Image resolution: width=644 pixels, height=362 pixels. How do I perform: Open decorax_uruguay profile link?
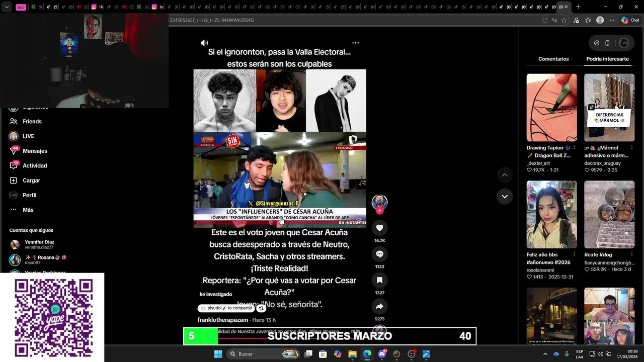(x=602, y=163)
